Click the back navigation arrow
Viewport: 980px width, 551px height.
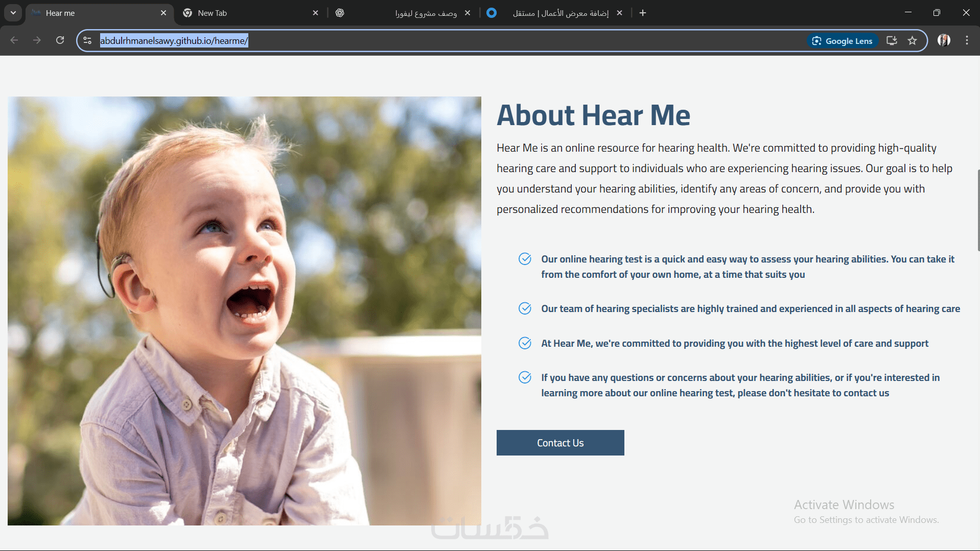click(x=14, y=40)
